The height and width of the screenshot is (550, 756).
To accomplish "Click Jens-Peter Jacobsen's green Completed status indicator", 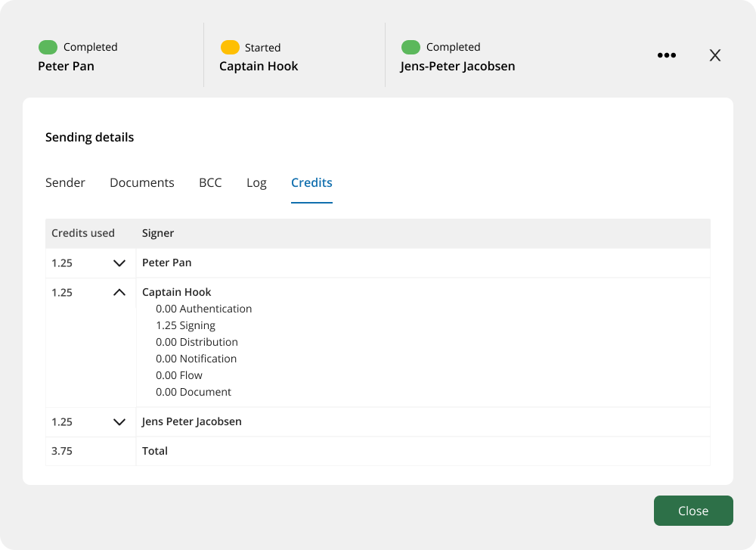I will tap(411, 48).
